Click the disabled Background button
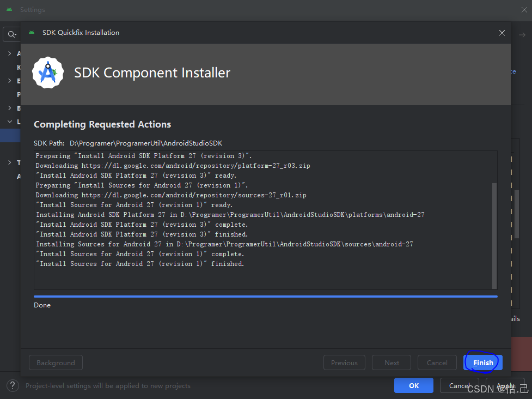Screen dimensions: 532x399 (x=56, y=362)
